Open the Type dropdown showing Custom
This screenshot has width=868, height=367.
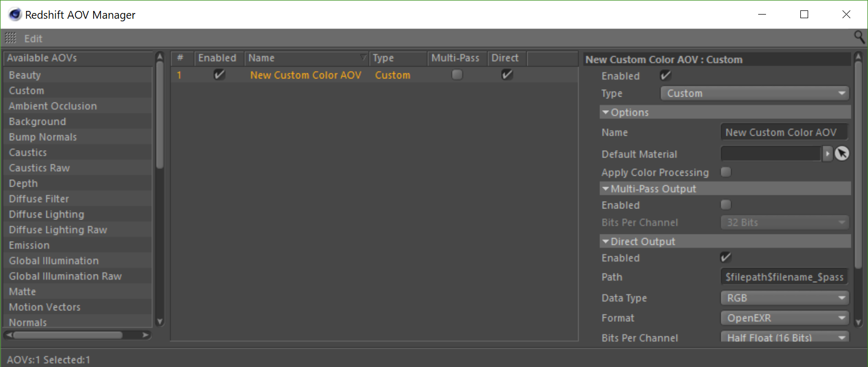coord(755,94)
